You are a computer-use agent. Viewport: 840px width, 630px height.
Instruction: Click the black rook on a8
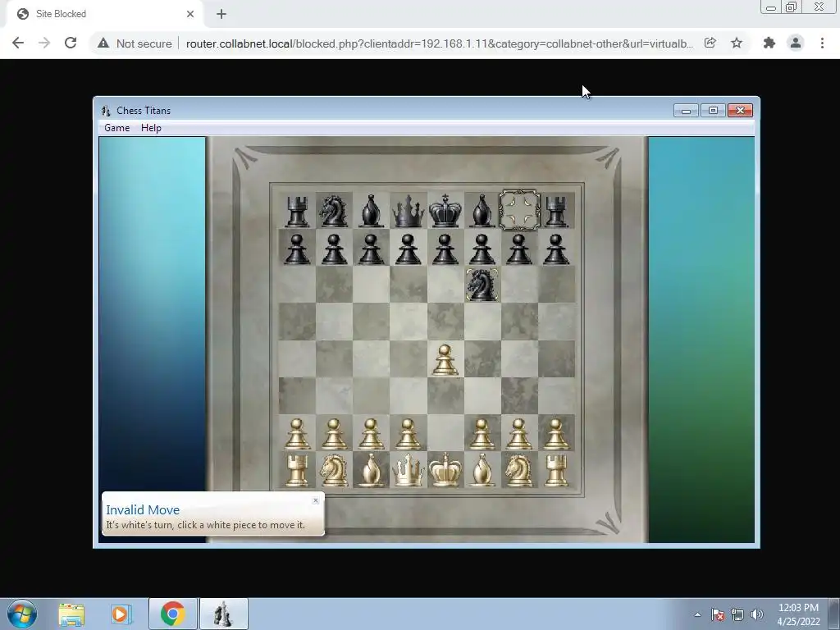tap(297, 211)
